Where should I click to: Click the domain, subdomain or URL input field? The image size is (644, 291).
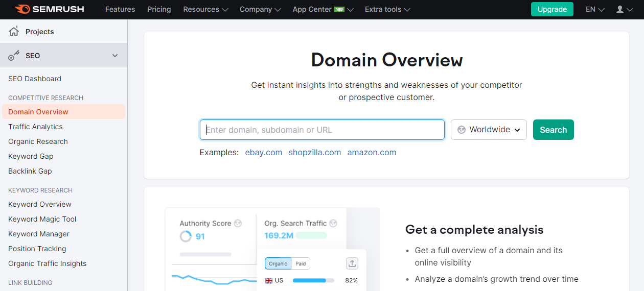pos(322,130)
